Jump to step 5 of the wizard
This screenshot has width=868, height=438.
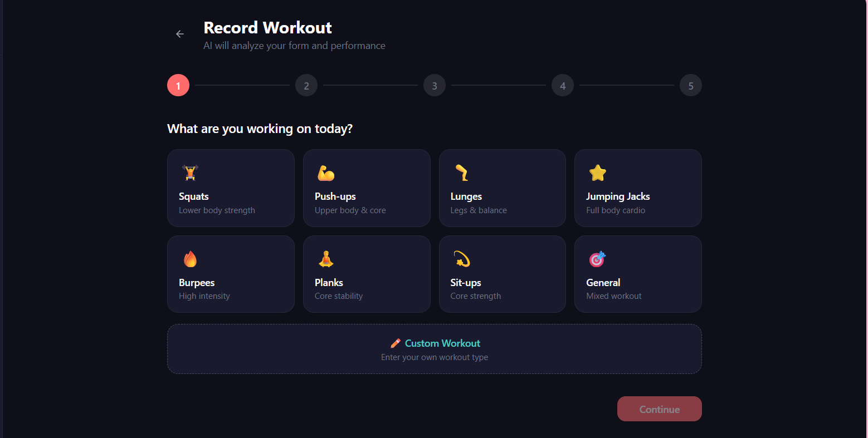[690, 85]
